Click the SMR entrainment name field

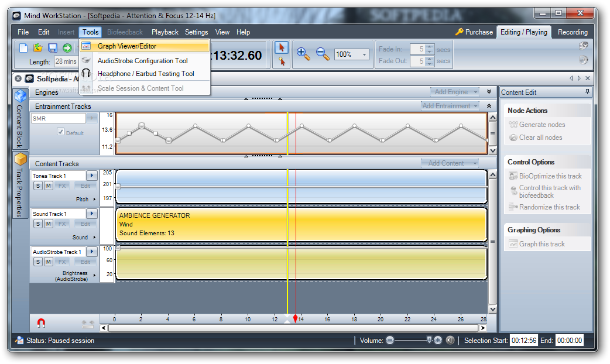(59, 118)
